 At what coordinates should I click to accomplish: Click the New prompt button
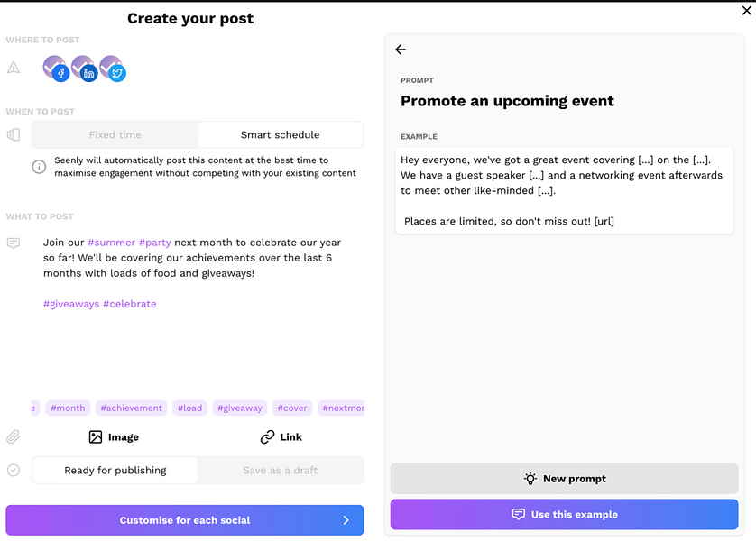[x=565, y=479]
